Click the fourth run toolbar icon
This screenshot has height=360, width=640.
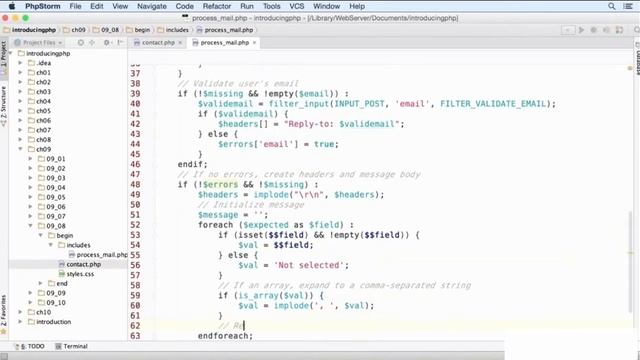point(620,30)
